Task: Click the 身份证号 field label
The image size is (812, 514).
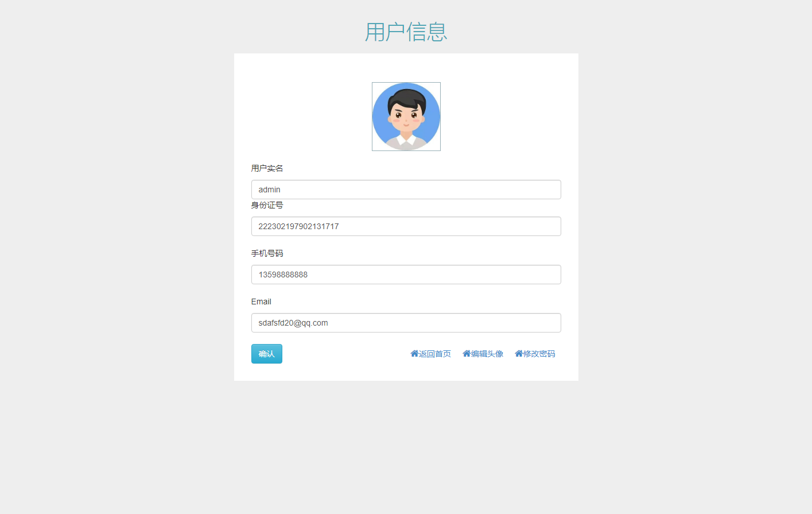Action: click(x=267, y=205)
